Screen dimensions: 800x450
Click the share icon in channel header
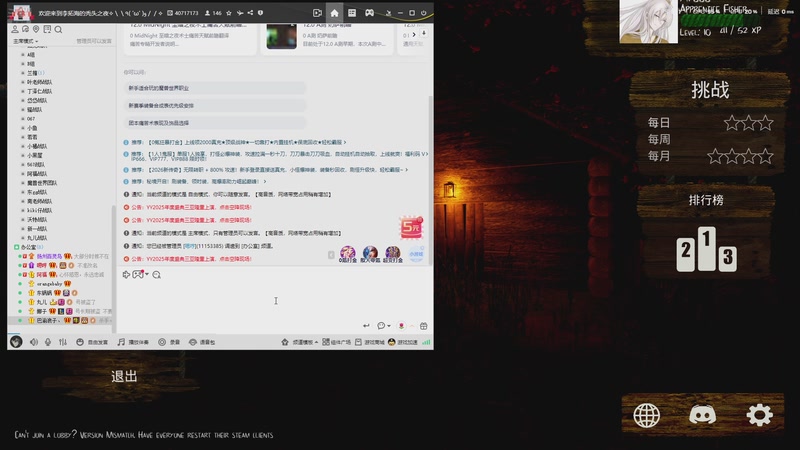(x=250, y=13)
